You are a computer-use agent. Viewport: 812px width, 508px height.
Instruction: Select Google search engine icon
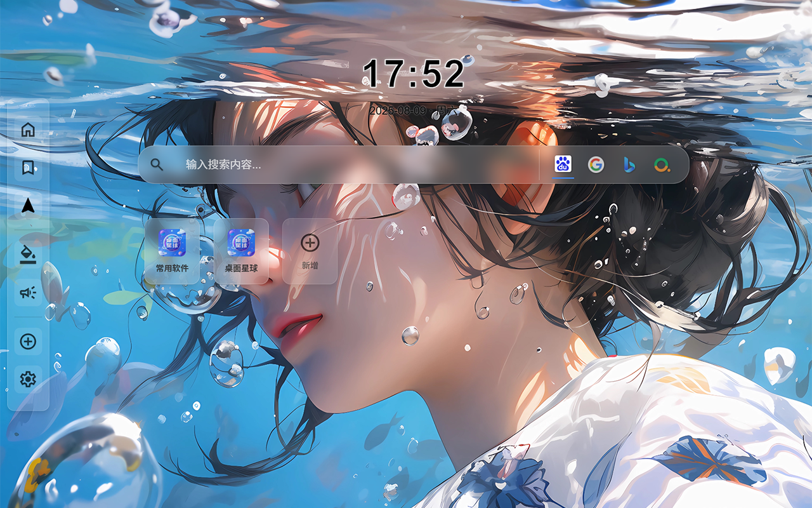596,164
